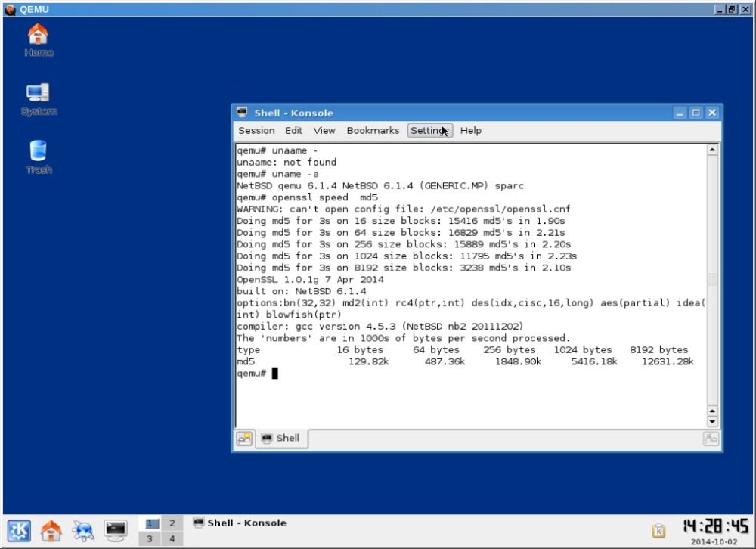Click the new session icon in Konsole's tab bar
The image size is (756, 549).
[x=243, y=438]
